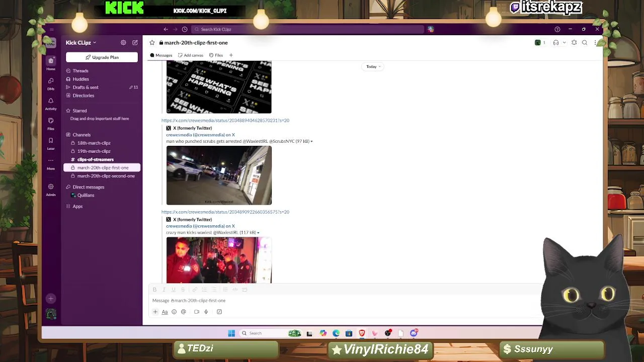The image size is (644, 362).
Task: Add a new tab with plus
Action: click(x=231, y=55)
